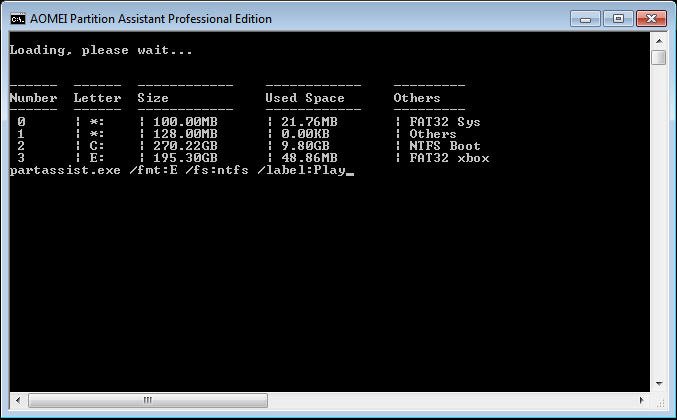
Task: Click the 'Loading, please wait...' text
Action: 101,51
